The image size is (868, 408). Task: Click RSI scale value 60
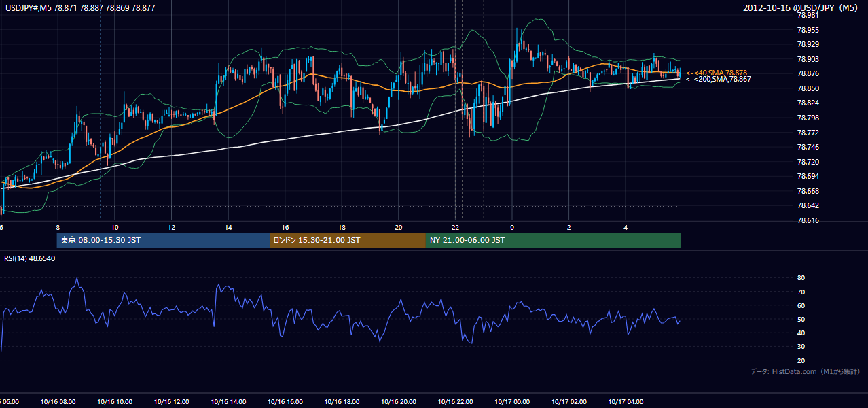(x=801, y=306)
